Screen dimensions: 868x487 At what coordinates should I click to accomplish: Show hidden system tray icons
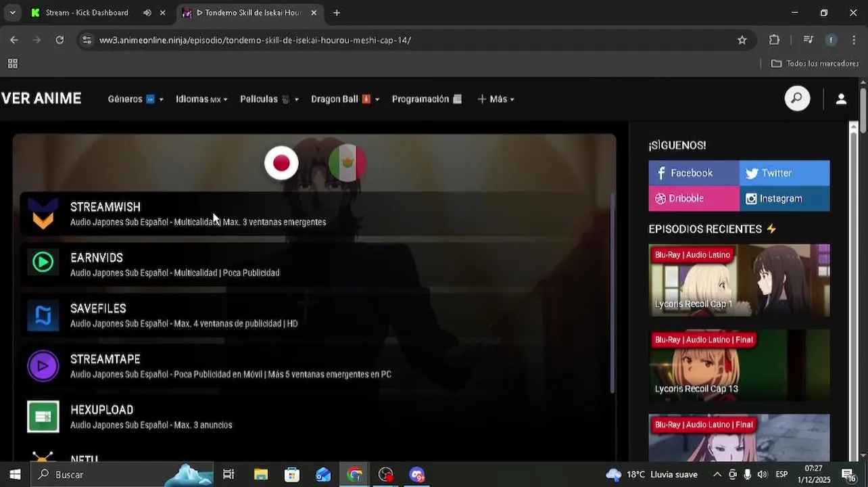(717, 475)
